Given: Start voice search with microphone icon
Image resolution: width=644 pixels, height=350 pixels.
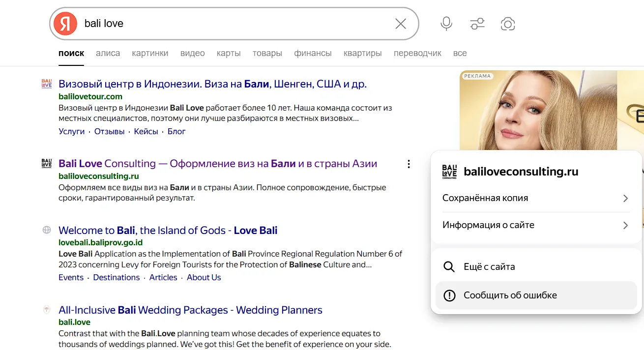Looking at the screenshot, I should click(x=446, y=24).
